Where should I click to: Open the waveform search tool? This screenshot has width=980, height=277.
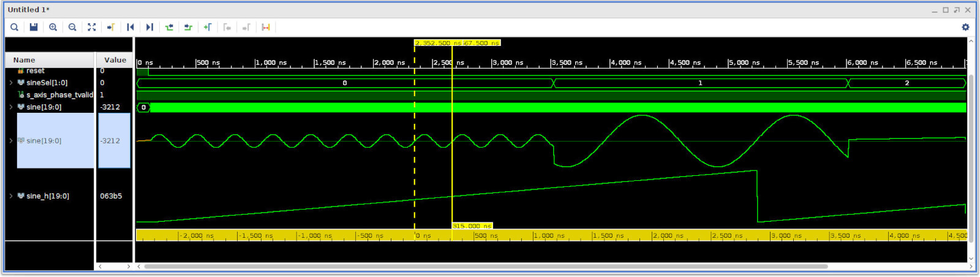[x=14, y=27]
